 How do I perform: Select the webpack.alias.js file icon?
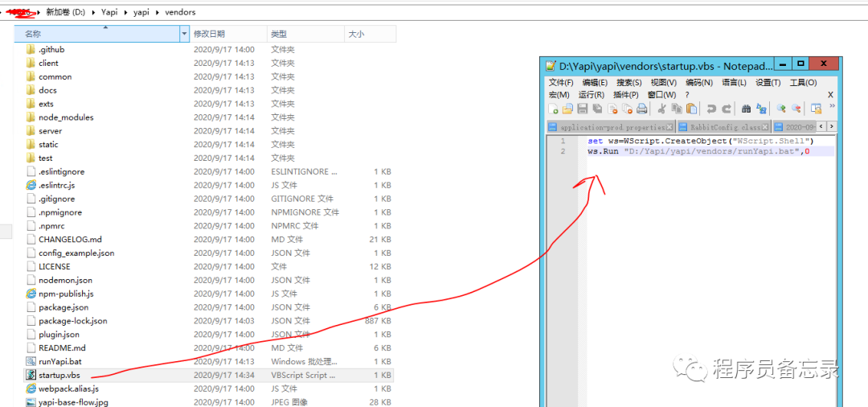(x=31, y=388)
